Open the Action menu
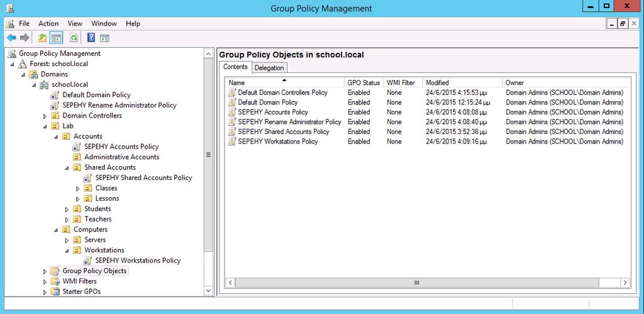Image resolution: width=644 pixels, height=314 pixels. click(x=48, y=23)
